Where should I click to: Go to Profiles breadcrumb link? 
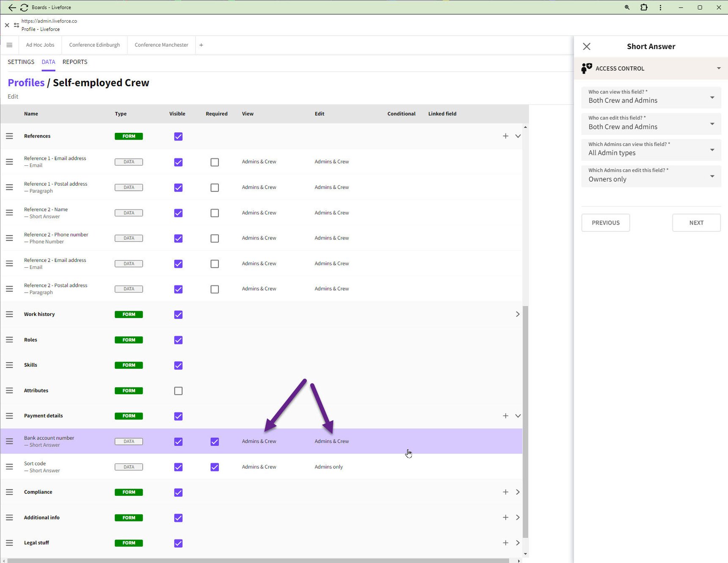tap(26, 82)
